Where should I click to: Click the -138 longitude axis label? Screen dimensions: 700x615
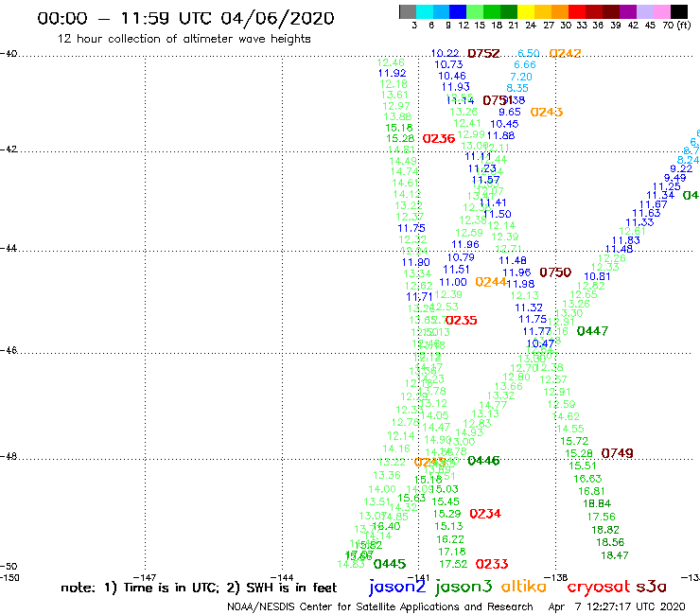pyautogui.click(x=556, y=578)
